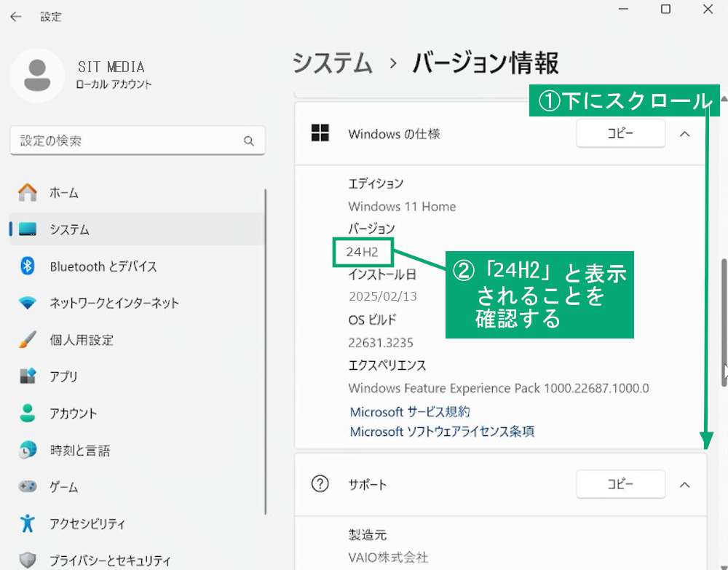Click the network Wi-Fi icon
Screen dimensions: 728x570
pyautogui.click(x=28, y=303)
